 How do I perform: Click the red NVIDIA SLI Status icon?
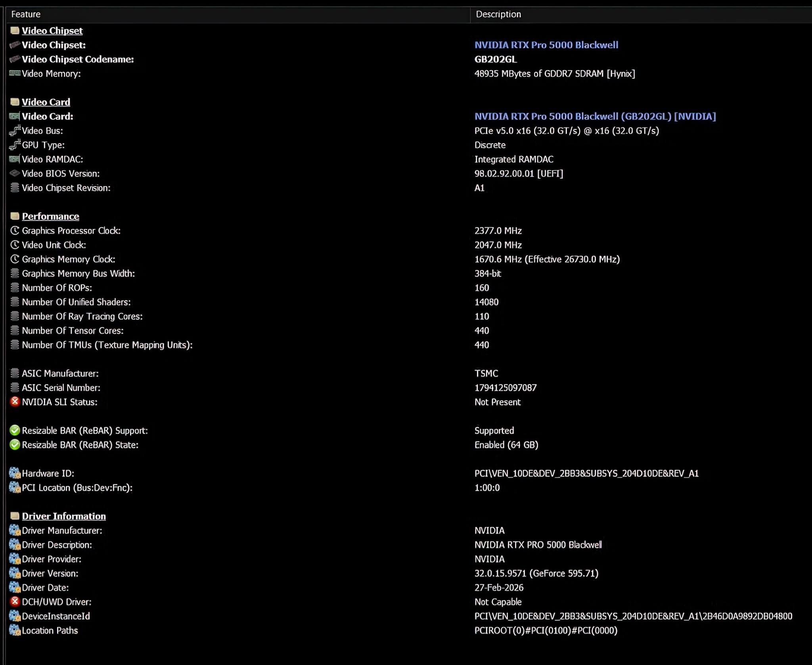(15, 402)
